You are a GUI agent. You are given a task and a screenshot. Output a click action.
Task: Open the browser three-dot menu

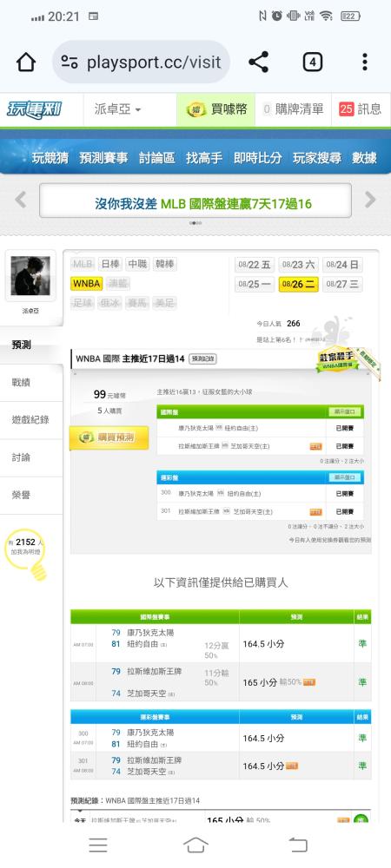[364, 62]
